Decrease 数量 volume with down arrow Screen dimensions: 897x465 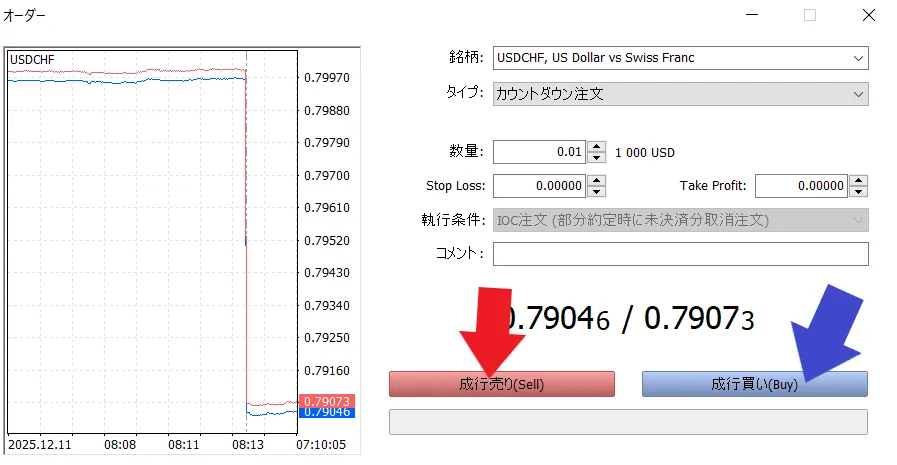coord(597,159)
